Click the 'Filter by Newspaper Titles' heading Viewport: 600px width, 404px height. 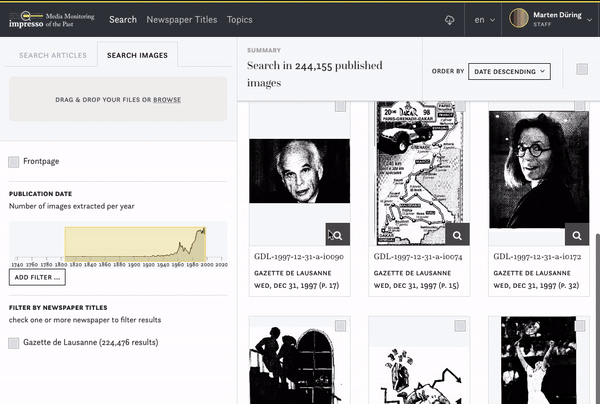pos(58,308)
